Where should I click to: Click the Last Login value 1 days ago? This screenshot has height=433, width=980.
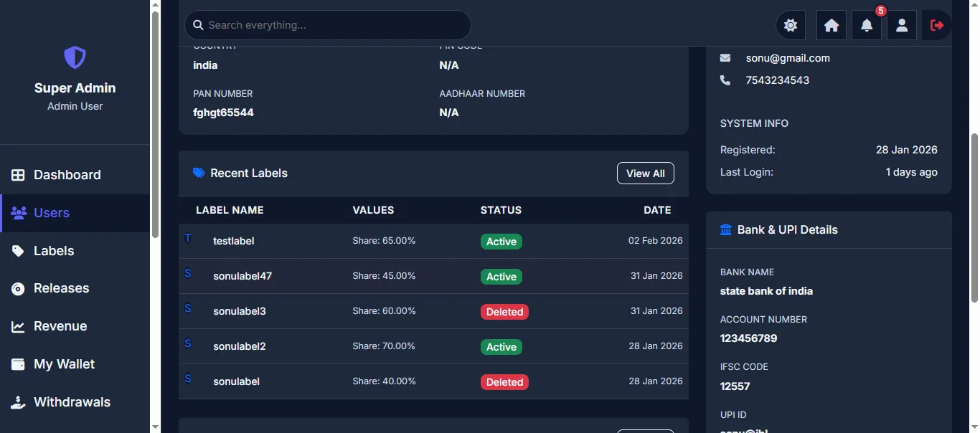[x=912, y=172]
